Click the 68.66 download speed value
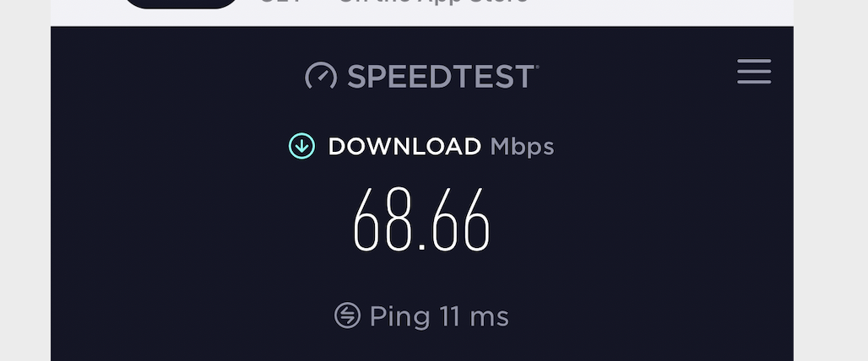This screenshot has height=361, width=868. tap(422, 219)
